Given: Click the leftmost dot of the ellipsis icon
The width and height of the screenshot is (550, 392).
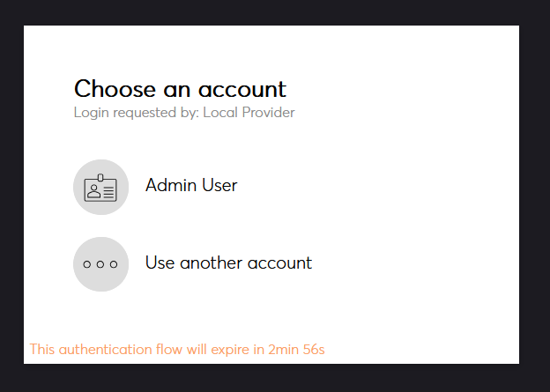Looking at the screenshot, I should tap(87, 264).
